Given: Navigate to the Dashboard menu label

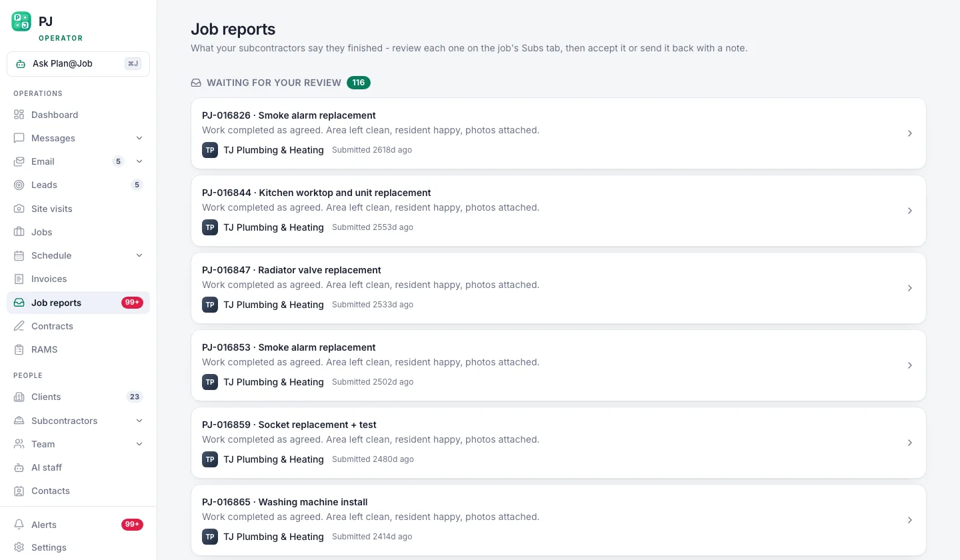Looking at the screenshot, I should pos(55,115).
